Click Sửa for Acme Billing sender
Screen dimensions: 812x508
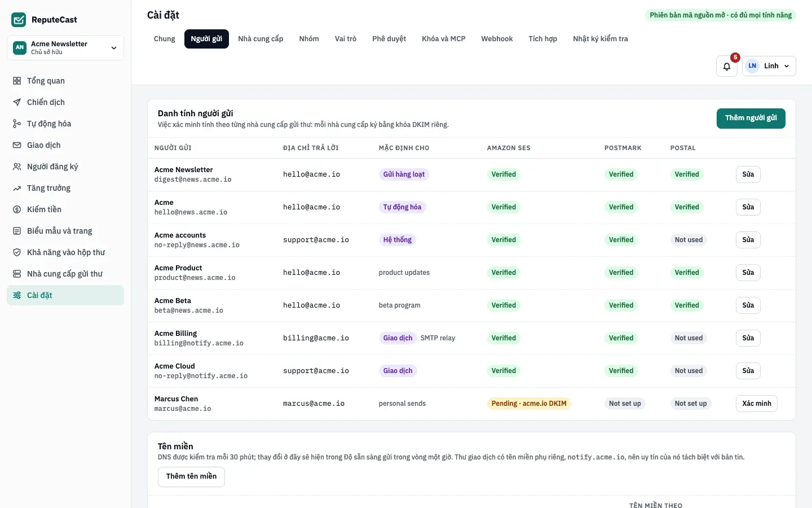(x=748, y=338)
